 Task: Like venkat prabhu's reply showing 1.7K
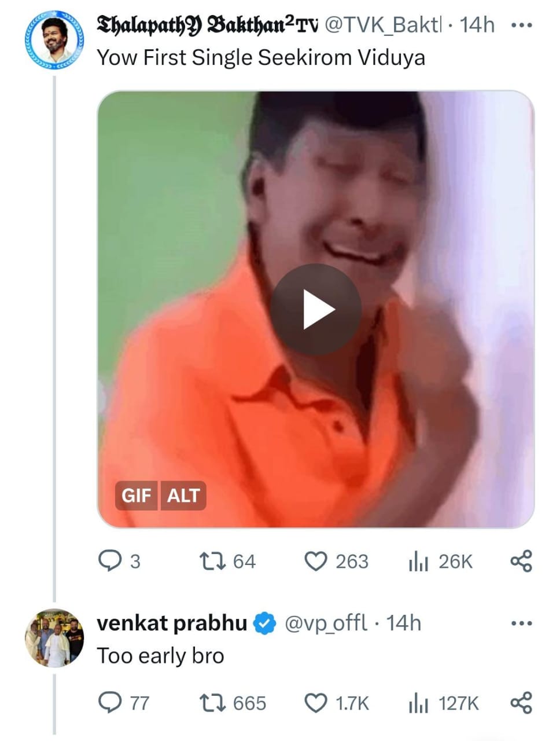[315, 702]
